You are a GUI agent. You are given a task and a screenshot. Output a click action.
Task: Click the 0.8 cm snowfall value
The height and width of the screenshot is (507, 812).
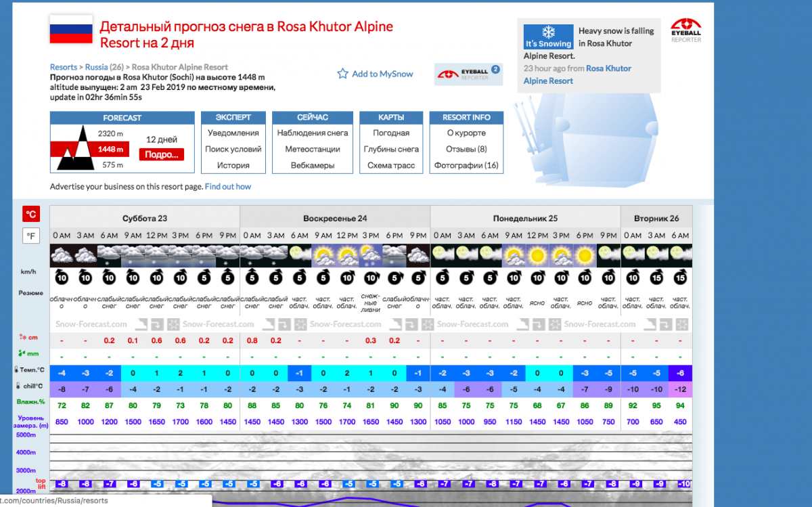(x=252, y=340)
